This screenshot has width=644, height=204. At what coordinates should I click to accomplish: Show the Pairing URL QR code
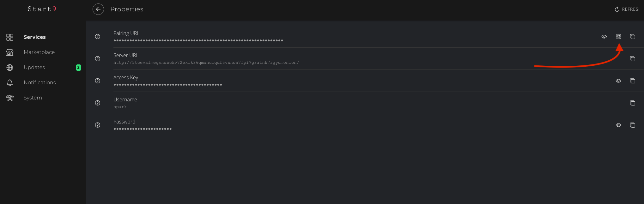coord(618,37)
